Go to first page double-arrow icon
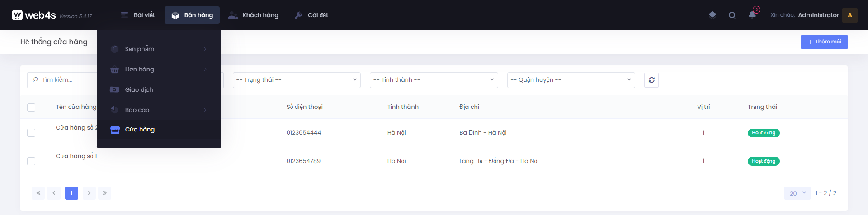Screen dimensions: 868x215 click(38, 193)
